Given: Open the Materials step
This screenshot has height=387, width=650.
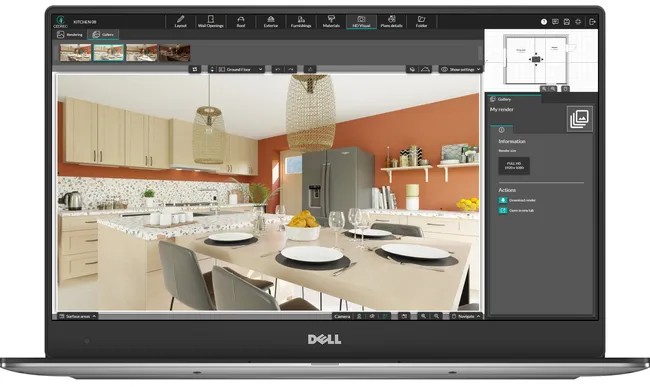Looking at the screenshot, I should click(x=331, y=22).
